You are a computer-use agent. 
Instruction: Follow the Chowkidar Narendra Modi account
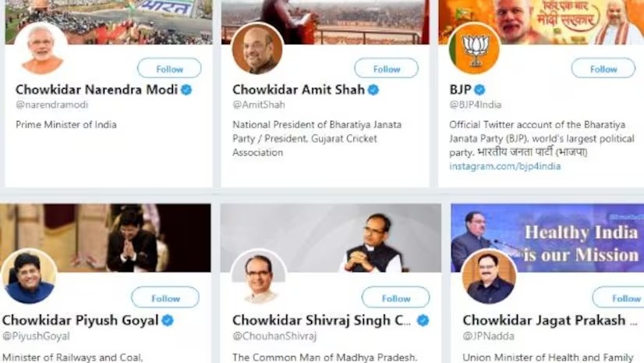coord(169,69)
